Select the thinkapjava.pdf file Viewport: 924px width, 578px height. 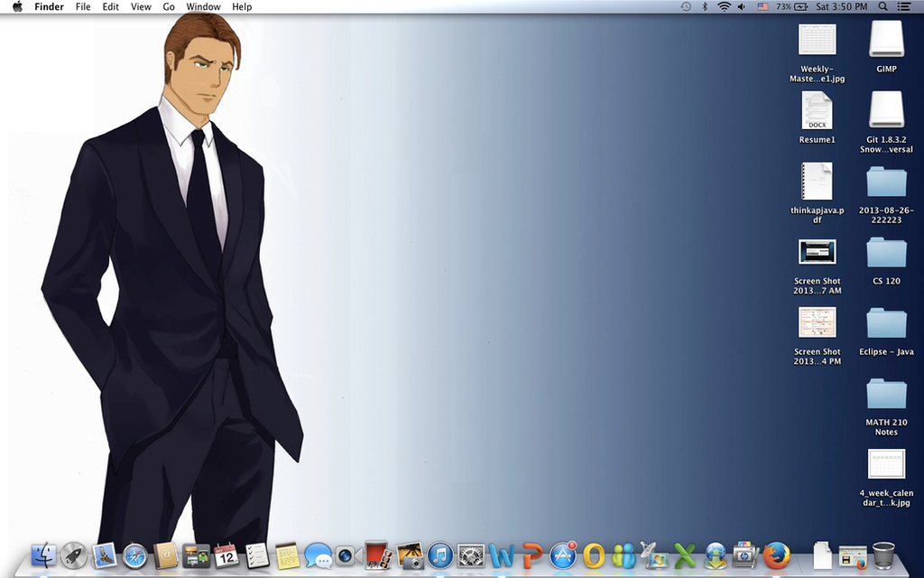click(x=818, y=193)
